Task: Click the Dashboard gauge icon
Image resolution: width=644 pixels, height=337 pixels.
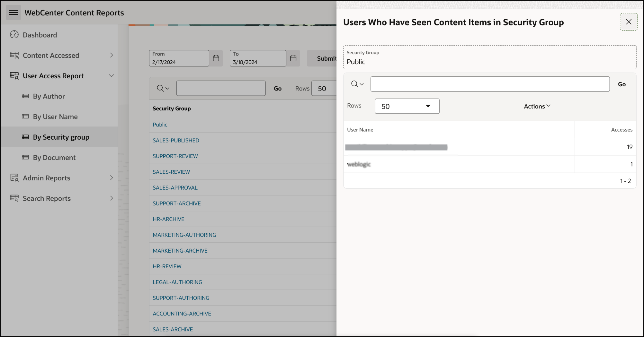Action: (14, 35)
